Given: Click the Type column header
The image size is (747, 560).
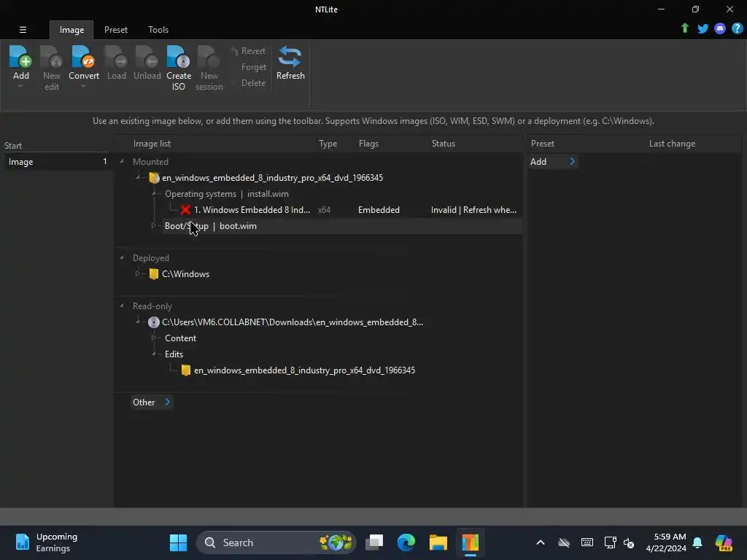Looking at the screenshot, I should (x=328, y=144).
